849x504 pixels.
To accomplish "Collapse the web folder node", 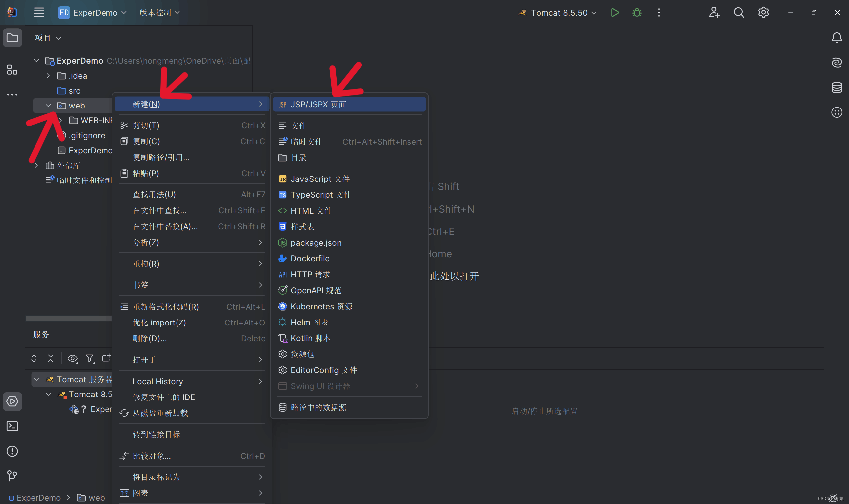I will [48, 106].
